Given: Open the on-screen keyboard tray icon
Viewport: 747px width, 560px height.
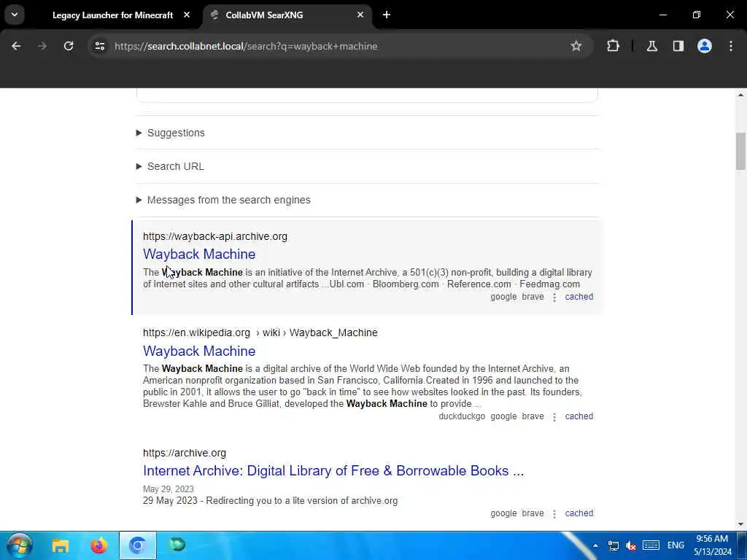Looking at the screenshot, I should tap(651, 545).
